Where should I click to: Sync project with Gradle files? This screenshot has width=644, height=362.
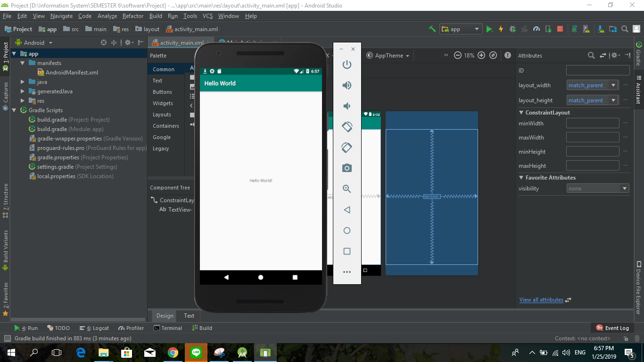pyautogui.click(x=574, y=29)
